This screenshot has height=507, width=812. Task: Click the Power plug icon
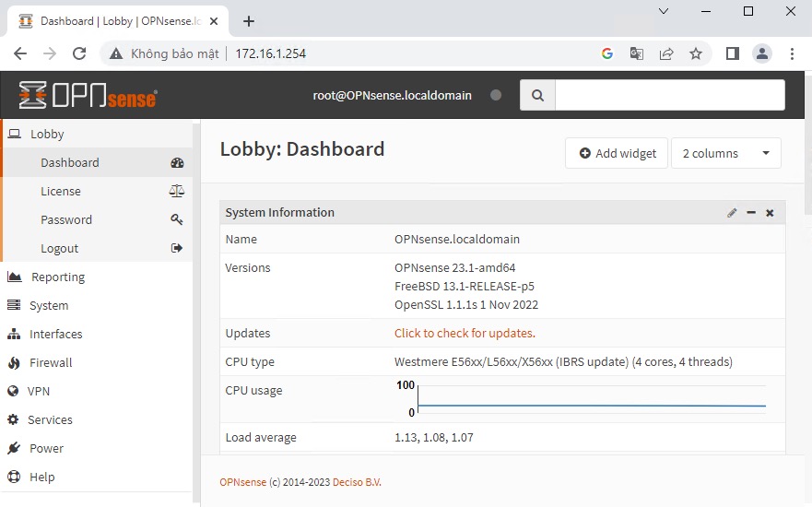coord(14,448)
